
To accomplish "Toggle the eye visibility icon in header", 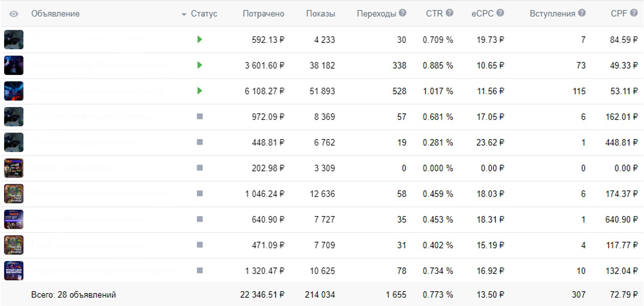I will click(14, 14).
